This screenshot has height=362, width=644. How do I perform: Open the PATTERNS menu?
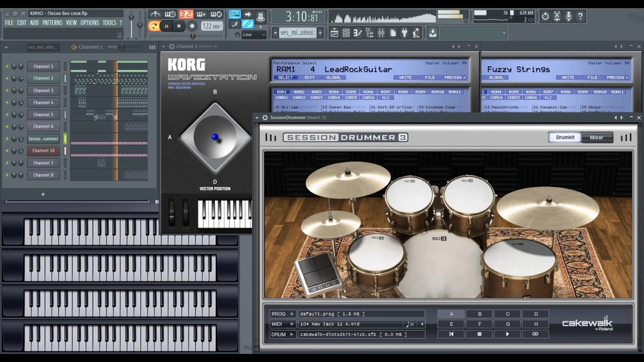tap(52, 23)
